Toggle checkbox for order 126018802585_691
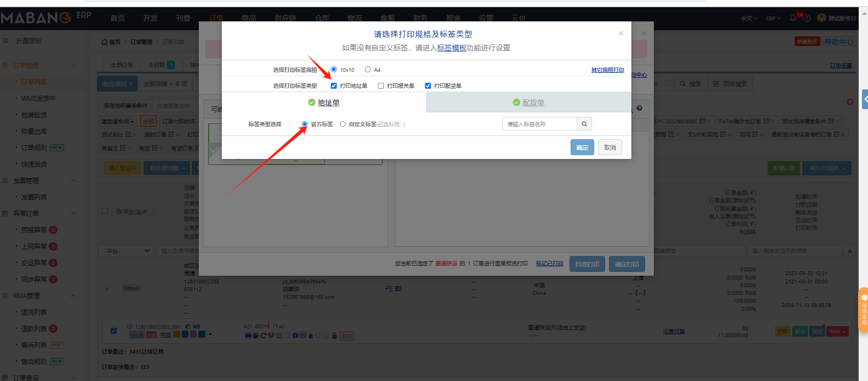868x381 pixels. pyautogui.click(x=113, y=331)
